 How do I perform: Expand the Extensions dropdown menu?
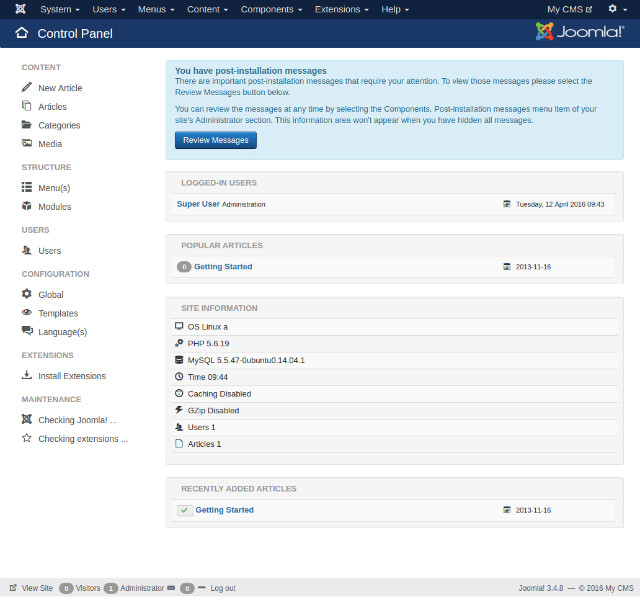[342, 9]
